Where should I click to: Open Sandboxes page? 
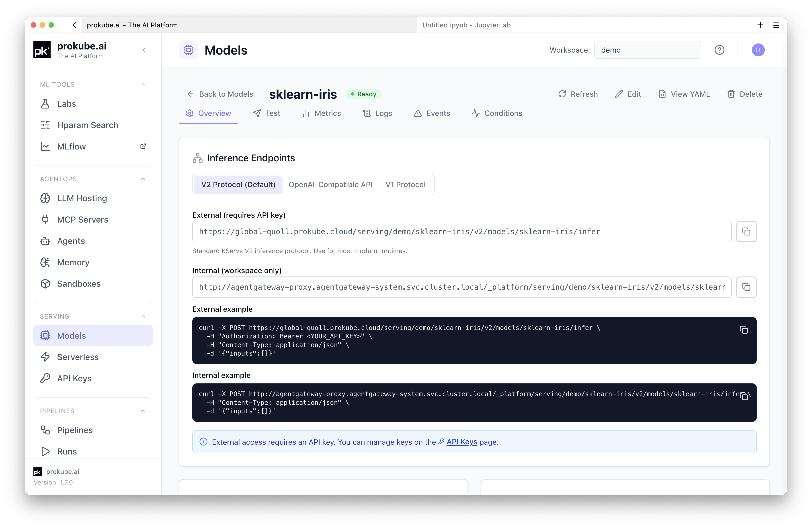[x=93, y=284]
